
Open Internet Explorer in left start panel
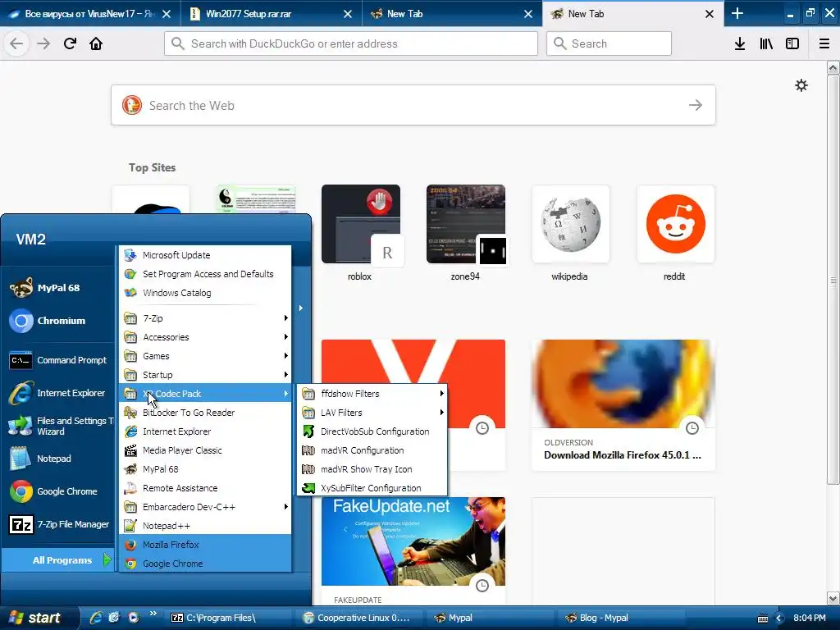[x=57, y=393]
